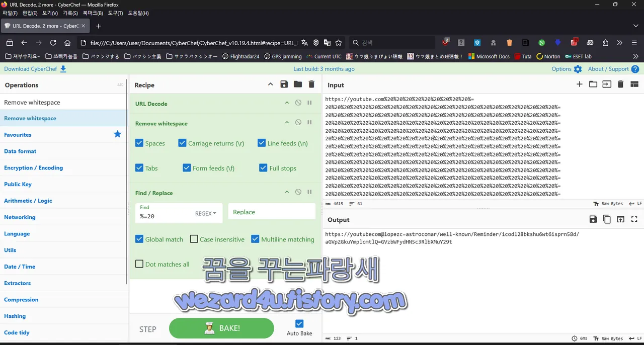Viewport: 644px width, 345px height.
Task: Uncheck Multiline matching
Action: 255,239
